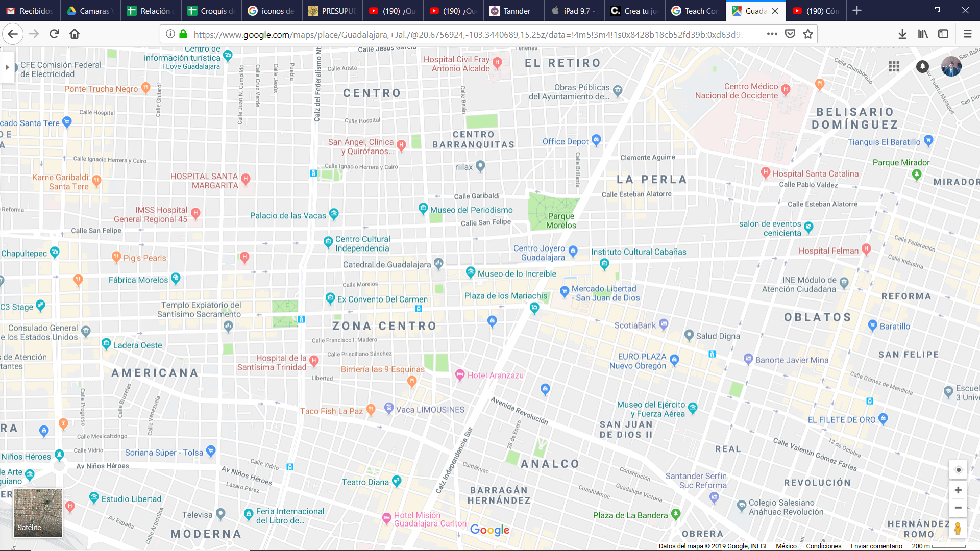This screenshot has height=551, width=980.
Task: Switch to the Teach Con tab
Action: (x=695, y=11)
